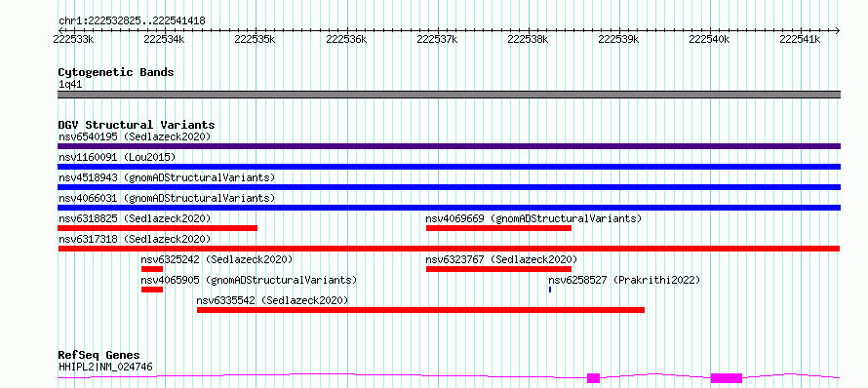Open nsv4069669 (gnomADStructuralVariants) label

point(533,218)
